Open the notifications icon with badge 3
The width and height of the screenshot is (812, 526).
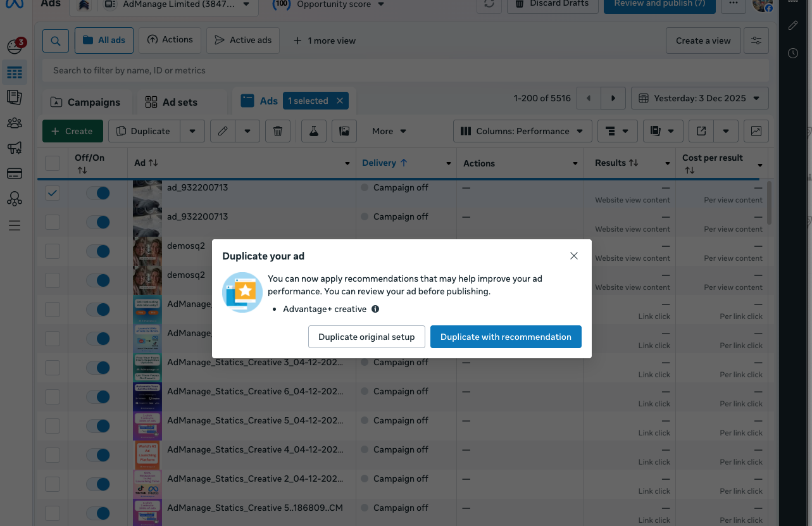point(15,46)
